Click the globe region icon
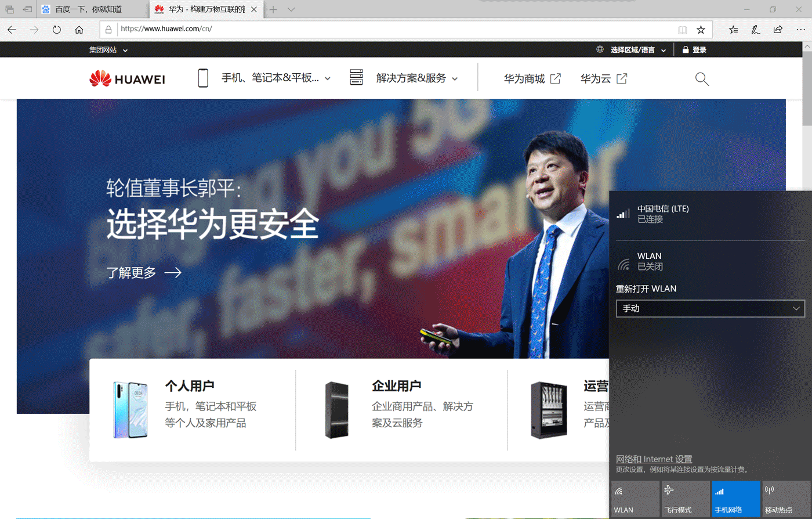 pos(600,49)
